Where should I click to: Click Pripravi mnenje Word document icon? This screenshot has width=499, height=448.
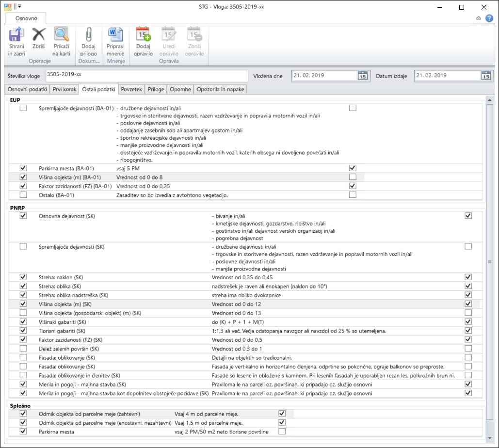pos(115,34)
